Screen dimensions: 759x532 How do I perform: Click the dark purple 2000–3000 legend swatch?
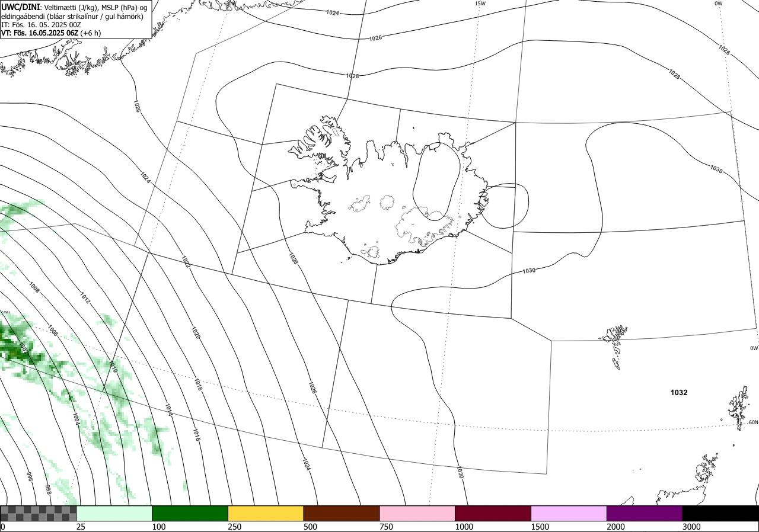[645, 513]
